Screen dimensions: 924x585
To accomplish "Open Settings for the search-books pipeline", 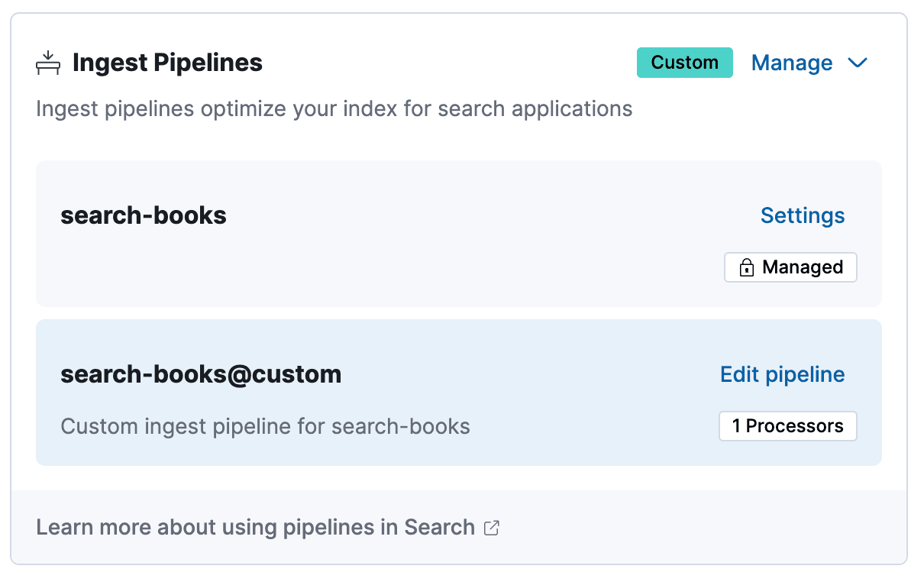I will tap(803, 215).
